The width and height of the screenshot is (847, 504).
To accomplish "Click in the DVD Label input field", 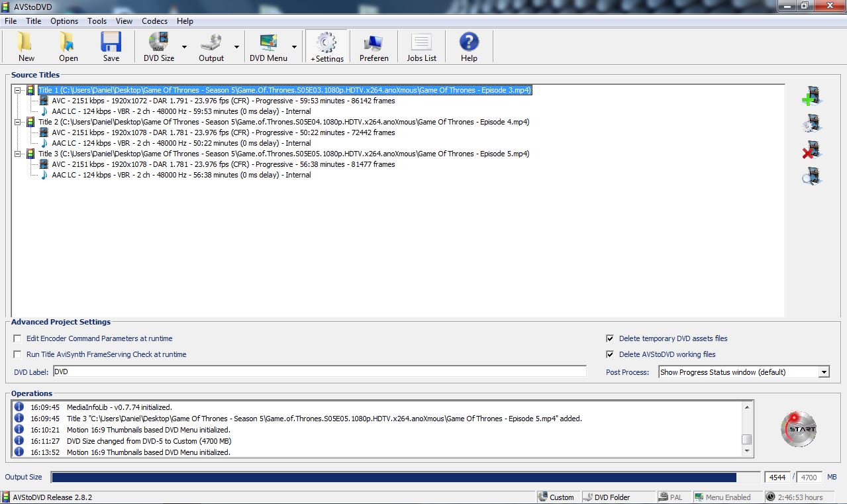I will pyautogui.click(x=320, y=372).
